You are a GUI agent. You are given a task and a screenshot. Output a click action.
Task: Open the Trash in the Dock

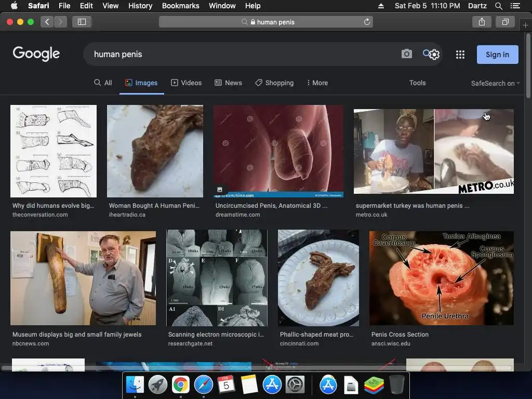click(396, 385)
